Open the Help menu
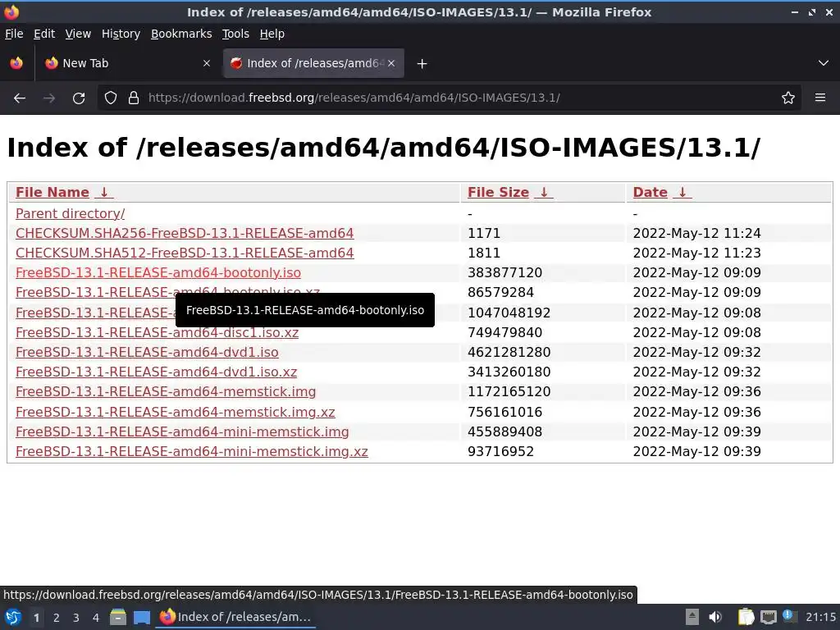840x630 pixels. pyautogui.click(x=272, y=34)
